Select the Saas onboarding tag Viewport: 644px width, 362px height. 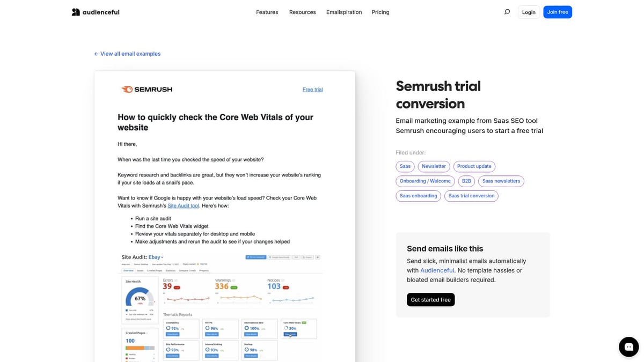click(418, 195)
